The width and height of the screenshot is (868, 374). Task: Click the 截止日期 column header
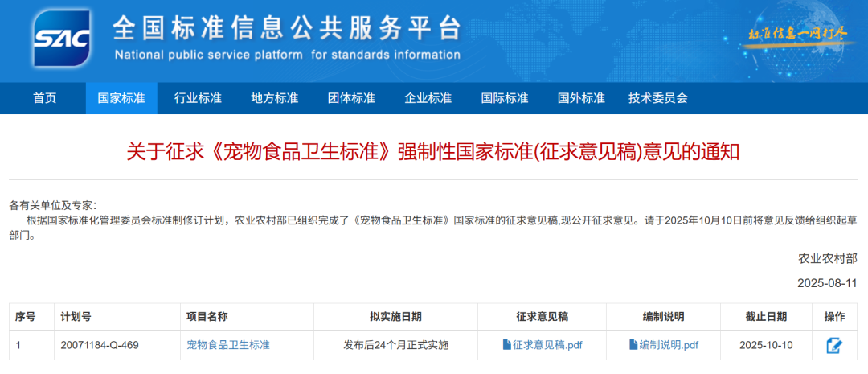coord(766,317)
